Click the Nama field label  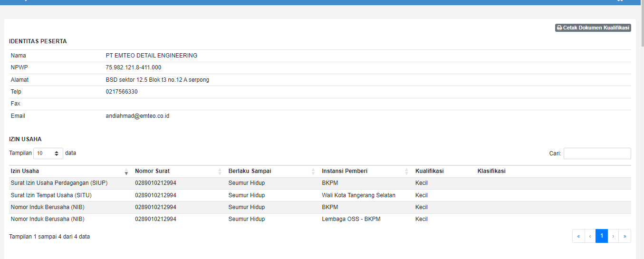click(x=19, y=56)
